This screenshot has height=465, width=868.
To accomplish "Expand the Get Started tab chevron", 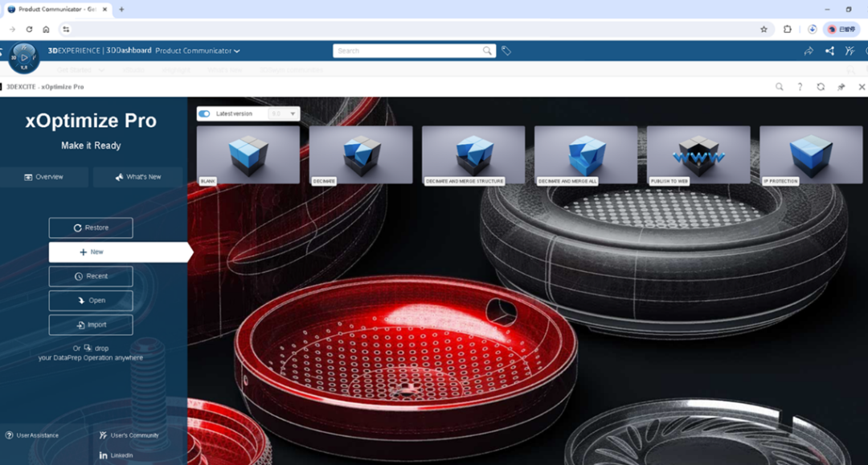I will point(101,70).
